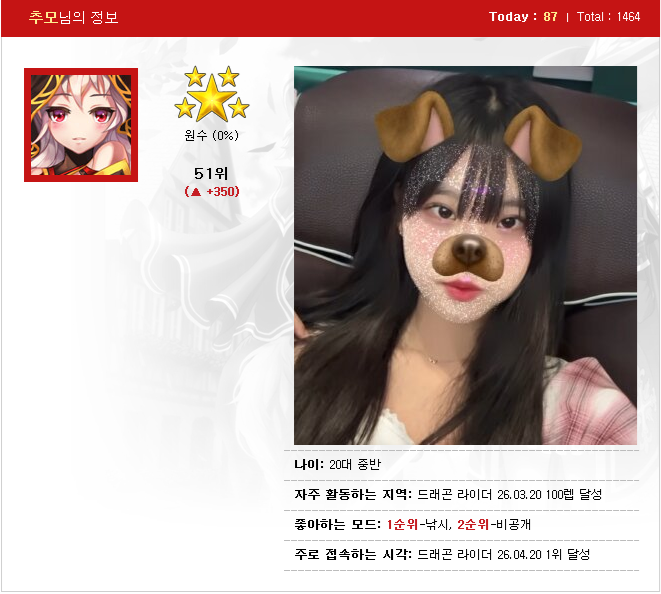Click the red up-triangle rank change icon
The height and width of the screenshot is (594, 661).
coord(195,192)
